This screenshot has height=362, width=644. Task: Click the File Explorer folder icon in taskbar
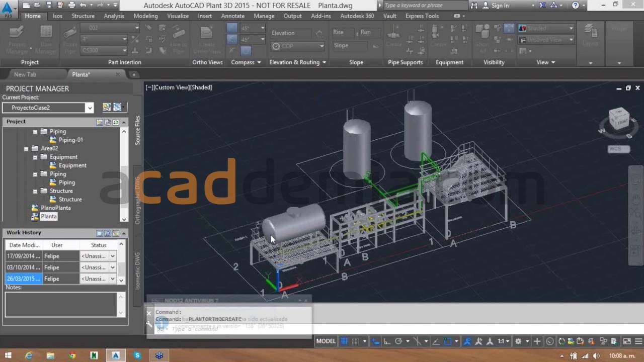pyautogui.click(x=50, y=355)
